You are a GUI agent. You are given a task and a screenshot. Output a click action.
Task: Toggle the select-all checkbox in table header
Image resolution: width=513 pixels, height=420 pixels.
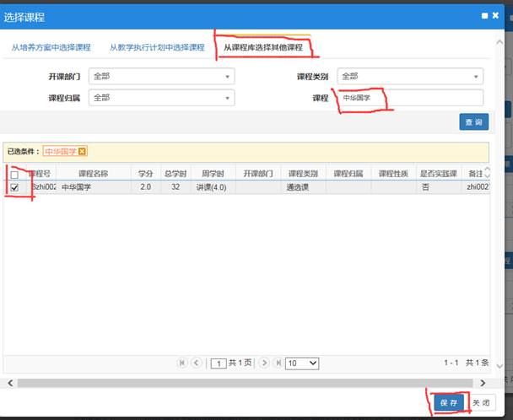tap(14, 174)
